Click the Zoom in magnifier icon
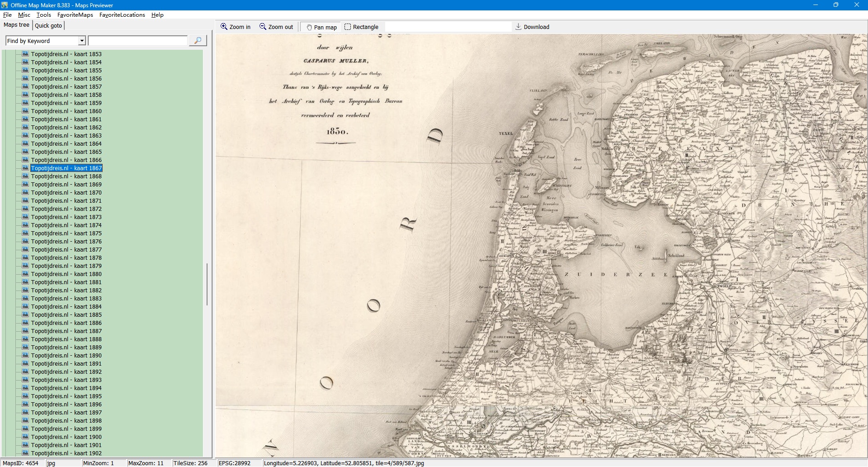This screenshot has width=868, height=467. [x=224, y=27]
